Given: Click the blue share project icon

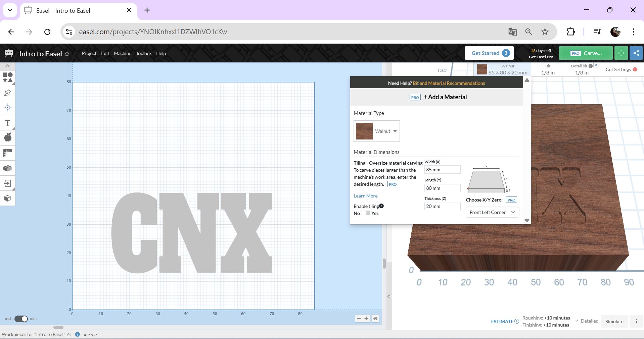Looking at the screenshot, I should pyautogui.click(x=636, y=53).
